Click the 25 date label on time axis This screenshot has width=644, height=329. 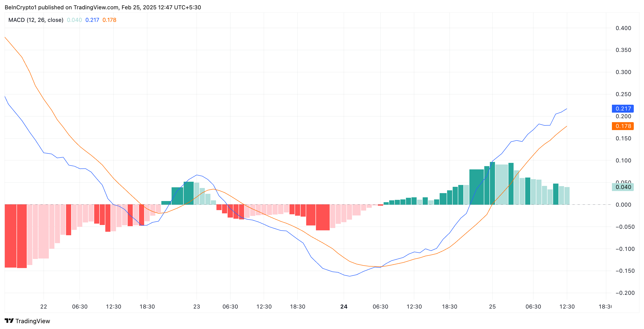point(492,306)
